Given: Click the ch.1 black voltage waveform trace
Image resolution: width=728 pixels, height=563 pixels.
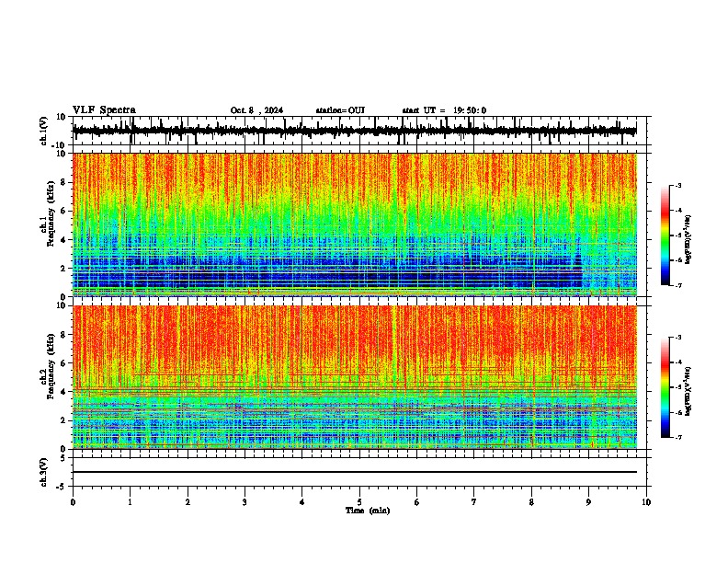Looking at the screenshot, I should click(354, 131).
